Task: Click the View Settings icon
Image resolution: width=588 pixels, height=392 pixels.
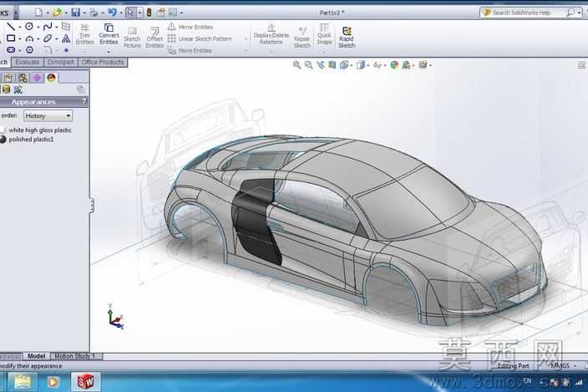Action: coord(423,65)
